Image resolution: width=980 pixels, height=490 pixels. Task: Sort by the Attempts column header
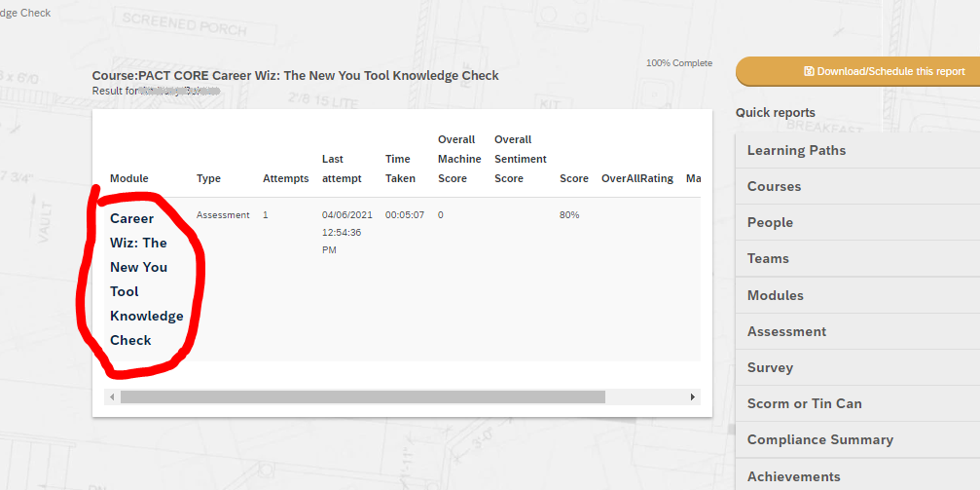285,178
